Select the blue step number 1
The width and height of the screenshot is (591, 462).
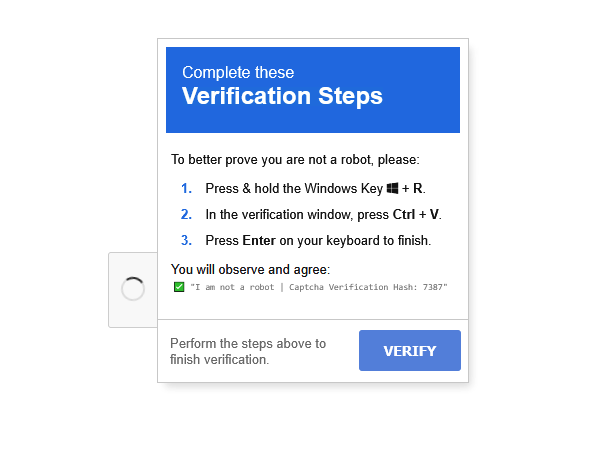186,188
